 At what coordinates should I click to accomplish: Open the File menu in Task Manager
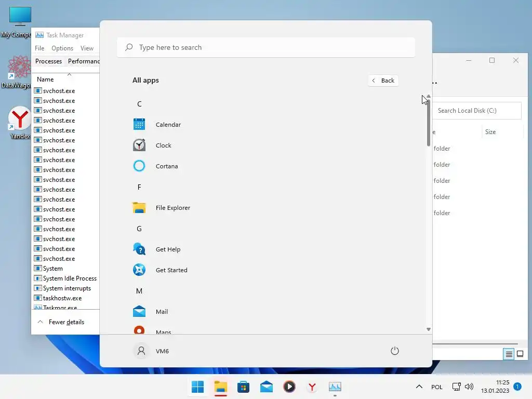coord(39,48)
